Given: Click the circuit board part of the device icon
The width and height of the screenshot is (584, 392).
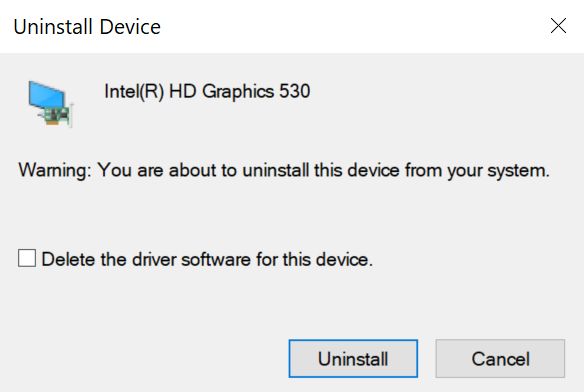Looking at the screenshot, I should (x=58, y=116).
